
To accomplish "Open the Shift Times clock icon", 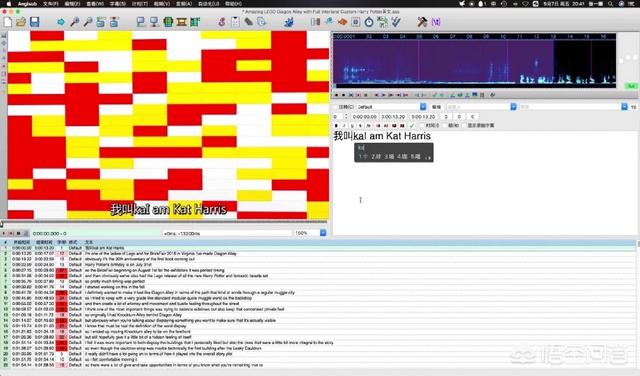I will click(x=369, y=22).
